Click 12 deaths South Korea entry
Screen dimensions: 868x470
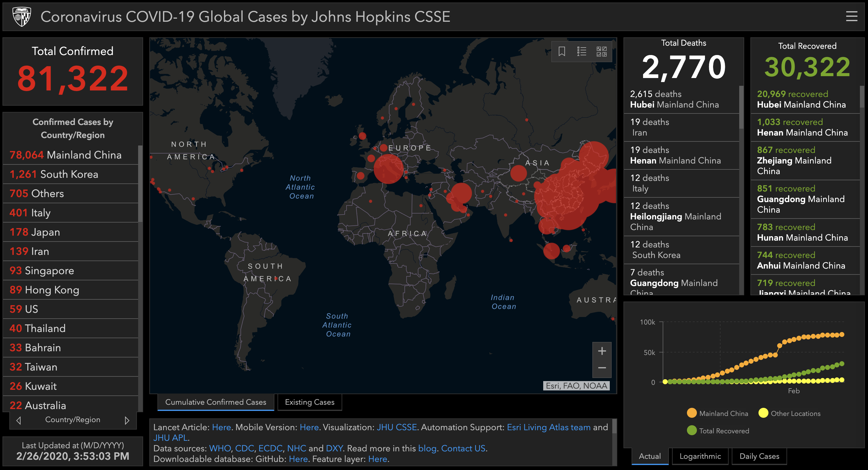681,250
